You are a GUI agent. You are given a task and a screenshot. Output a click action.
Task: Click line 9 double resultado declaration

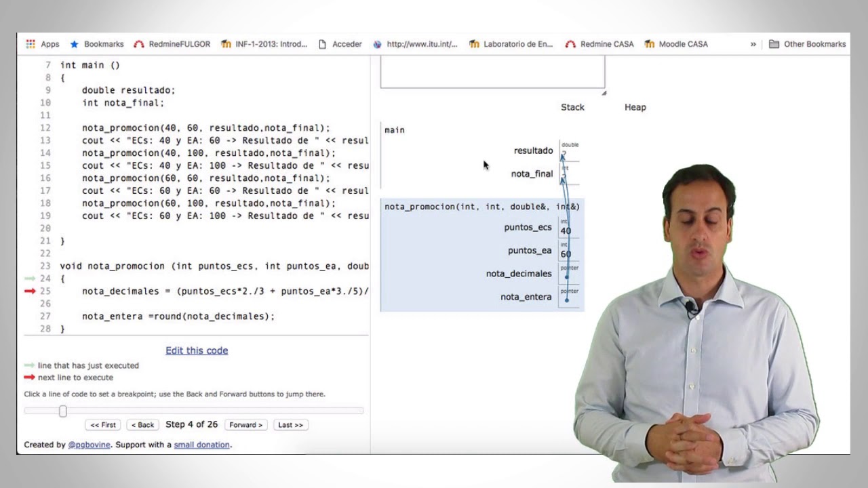click(129, 90)
